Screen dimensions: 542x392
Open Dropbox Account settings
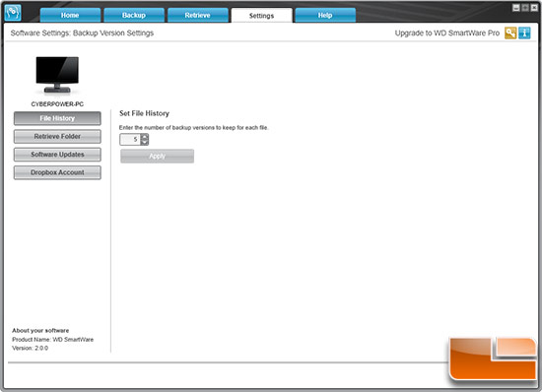click(x=57, y=172)
